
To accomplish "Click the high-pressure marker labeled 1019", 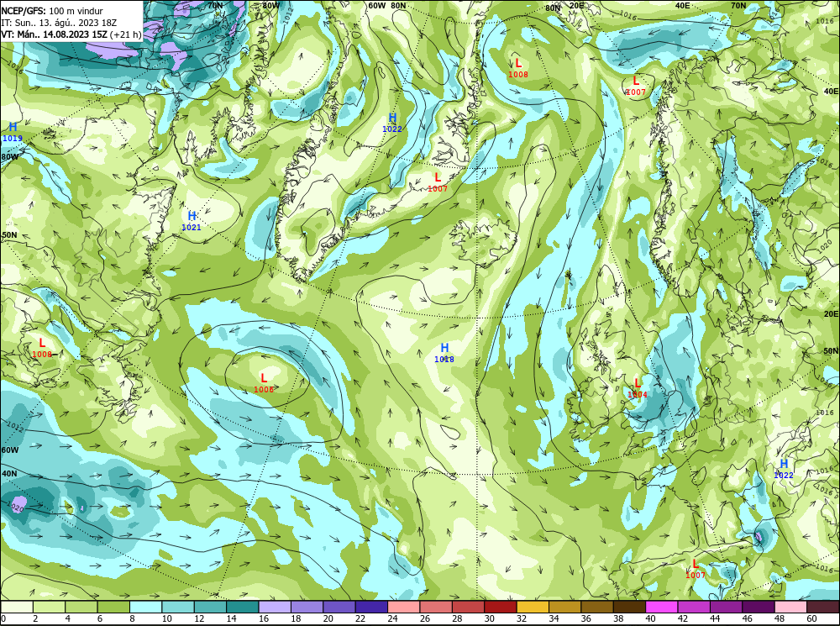I will (x=13, y=132).
